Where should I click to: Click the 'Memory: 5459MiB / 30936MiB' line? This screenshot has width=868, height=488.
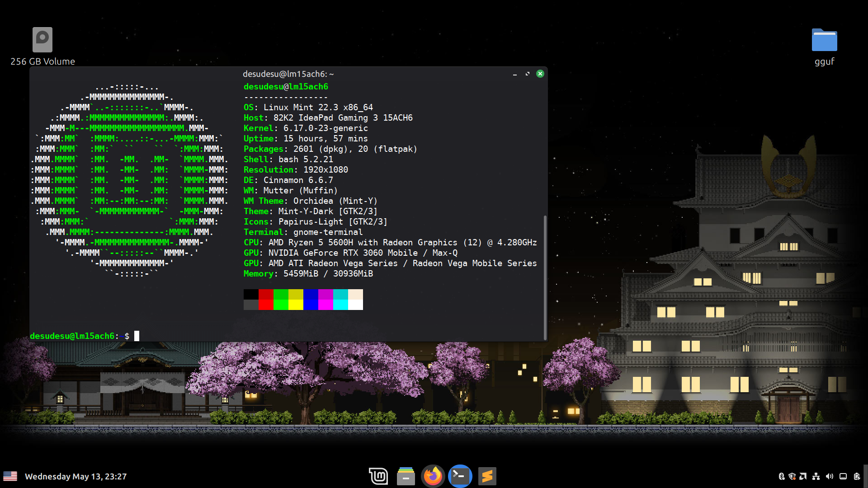pos(308,273)
